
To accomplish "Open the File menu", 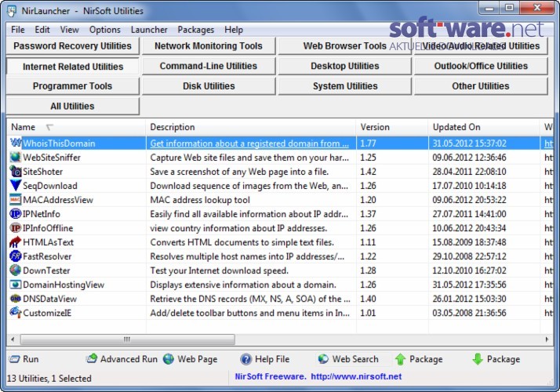I will [x=18, y=30].
